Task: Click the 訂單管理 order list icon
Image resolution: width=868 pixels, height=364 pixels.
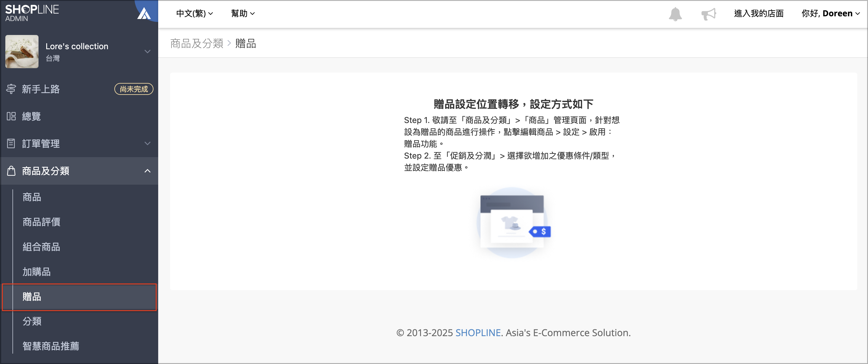Action: click(11, 143)
